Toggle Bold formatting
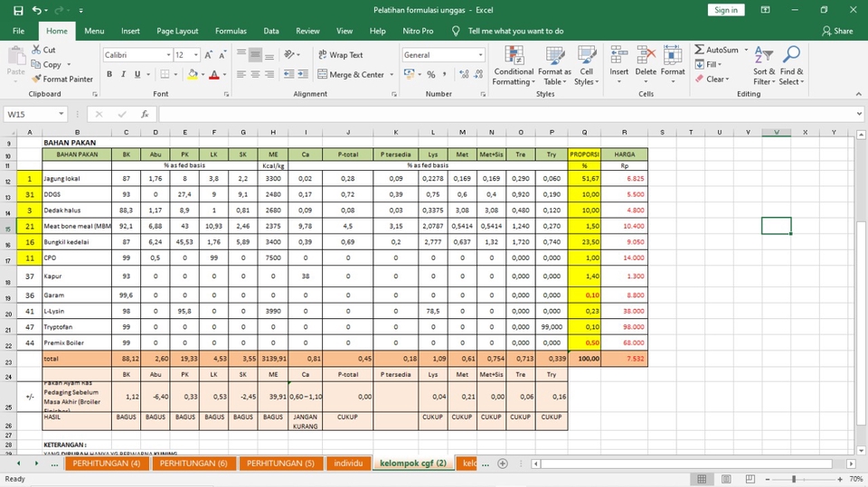Image resolution: width=868 pixels, height=487 pixels. pos(109,75)
